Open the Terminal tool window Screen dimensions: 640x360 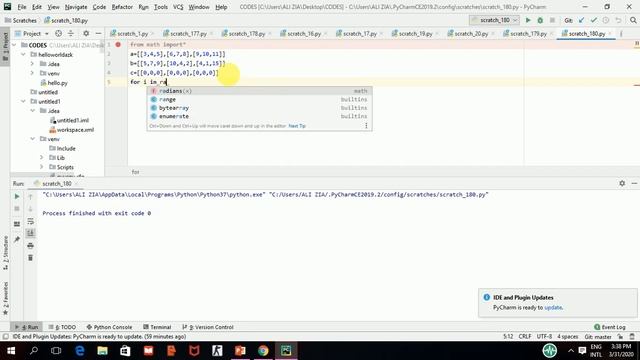(x=157, y=327)
